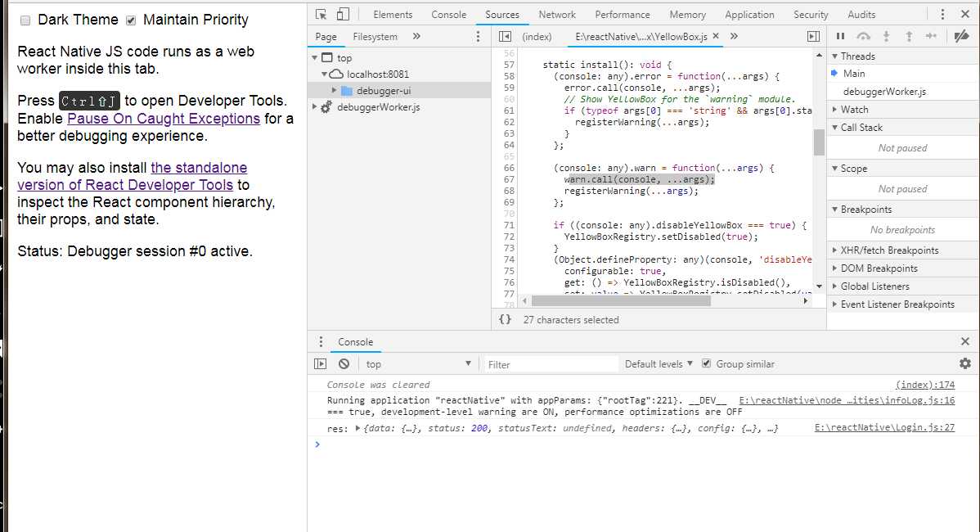Step over next function call
This screenshot has height=532, width=980.
[x=863, y=36]
